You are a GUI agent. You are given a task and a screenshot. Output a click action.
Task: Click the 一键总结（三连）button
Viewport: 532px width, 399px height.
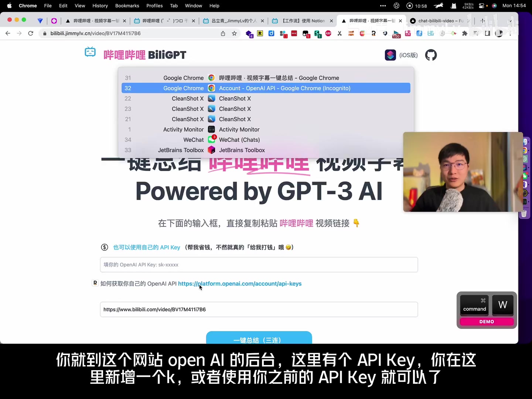pos(259,339)
